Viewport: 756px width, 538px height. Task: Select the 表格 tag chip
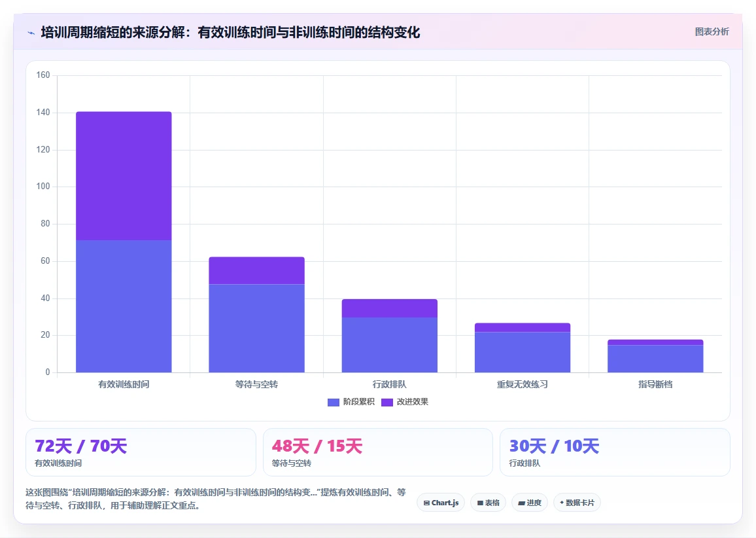tap(488, 503)
